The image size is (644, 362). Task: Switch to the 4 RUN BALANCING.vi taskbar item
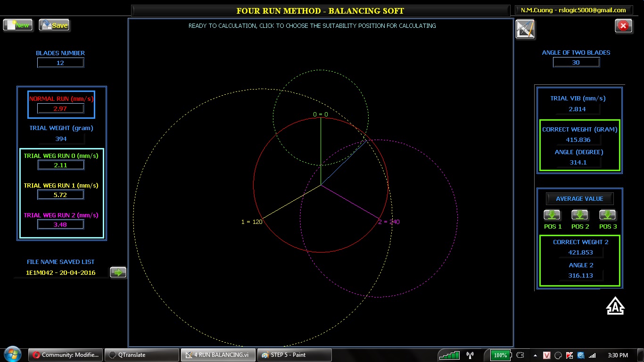[x=218, y=355]
